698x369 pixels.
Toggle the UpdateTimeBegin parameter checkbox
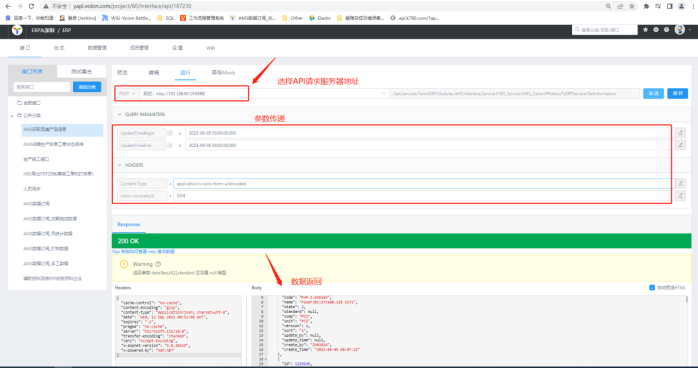point(170,133)
